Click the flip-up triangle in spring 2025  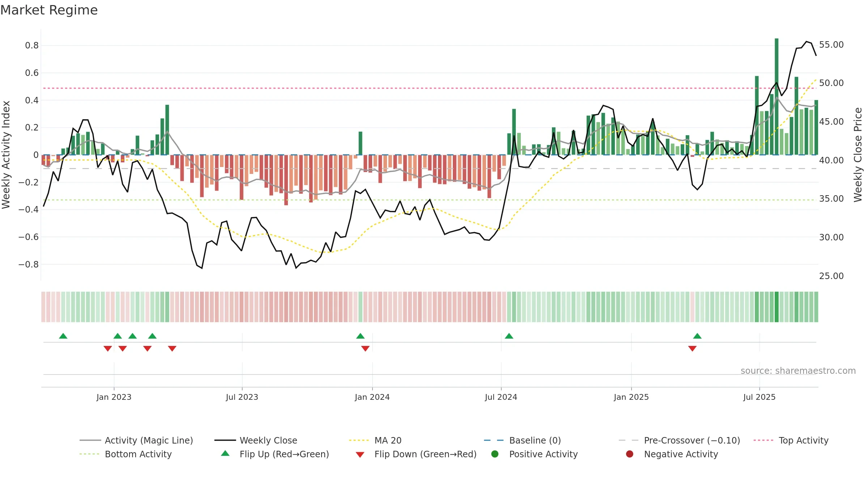697,336
